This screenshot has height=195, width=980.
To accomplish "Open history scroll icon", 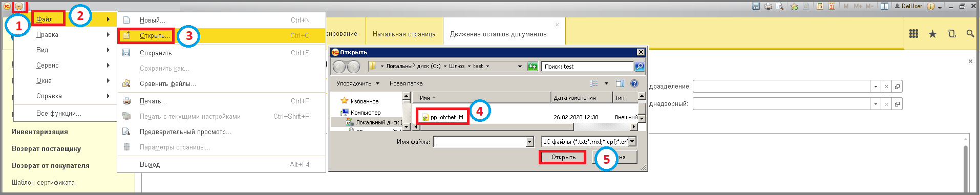I will tap(951, 34).
